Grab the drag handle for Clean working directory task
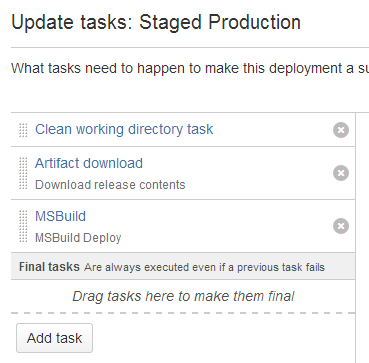 click(x=23, y=130)
